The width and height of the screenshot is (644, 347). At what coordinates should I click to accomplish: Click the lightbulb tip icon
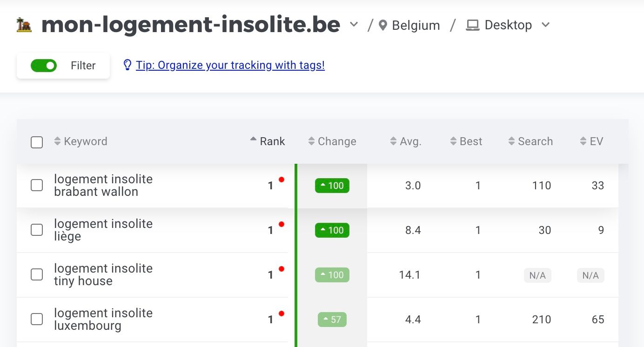pos(127,65)
